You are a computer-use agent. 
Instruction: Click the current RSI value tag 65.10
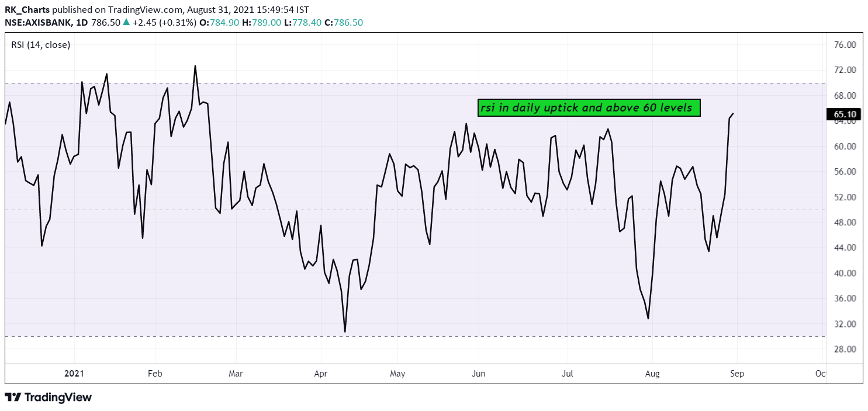(x=842, y=114)
